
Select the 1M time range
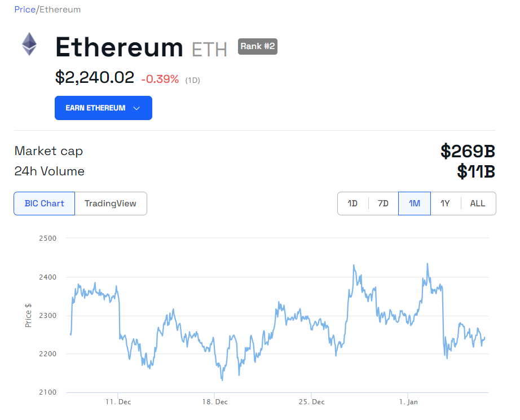pos(415,204)
